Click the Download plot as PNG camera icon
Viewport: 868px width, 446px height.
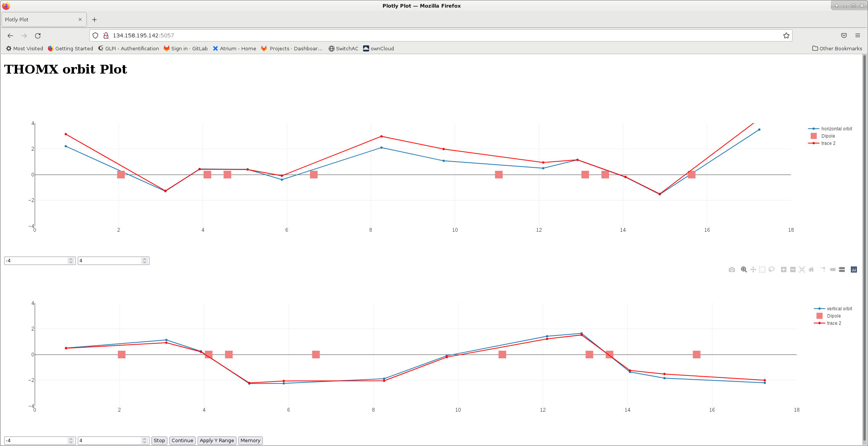pyautogui.click(x=731, y=270)
